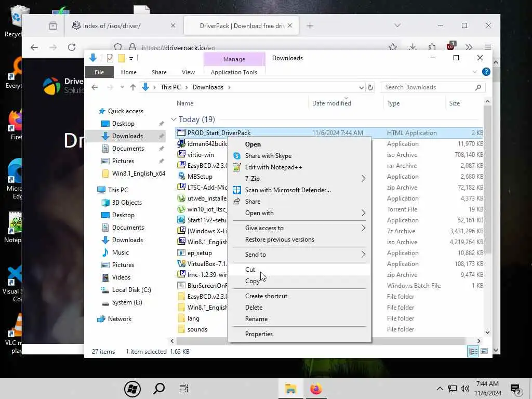532x399 pixels.
Task: Refresh the Downloads folder view
Action: pos(370,87)
